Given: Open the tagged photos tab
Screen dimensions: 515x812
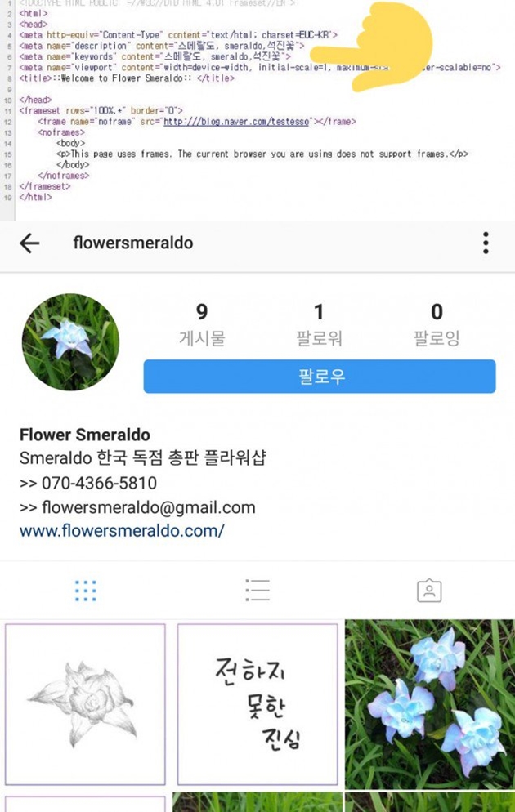Looking at the screenshot, I should pos(429,591).
